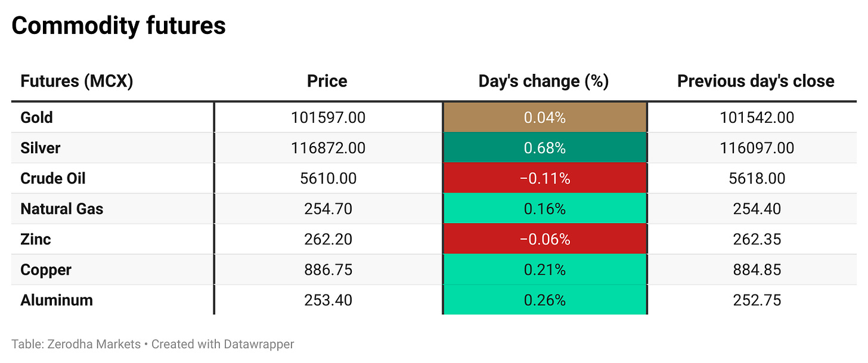Select the Silver row label

coord(41,148)
